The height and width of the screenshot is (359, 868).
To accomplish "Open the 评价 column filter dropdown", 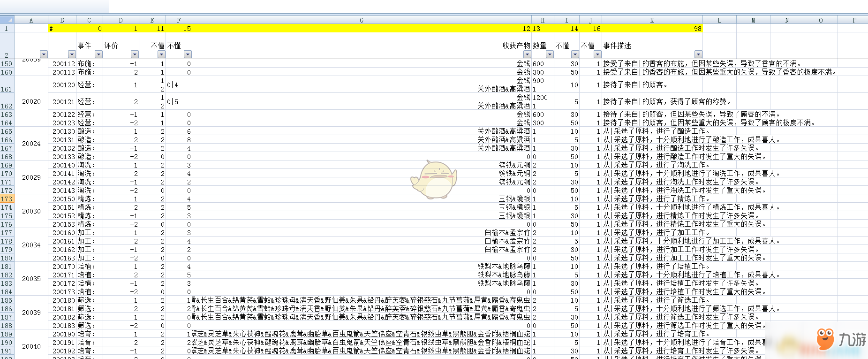I will point(135,54).
